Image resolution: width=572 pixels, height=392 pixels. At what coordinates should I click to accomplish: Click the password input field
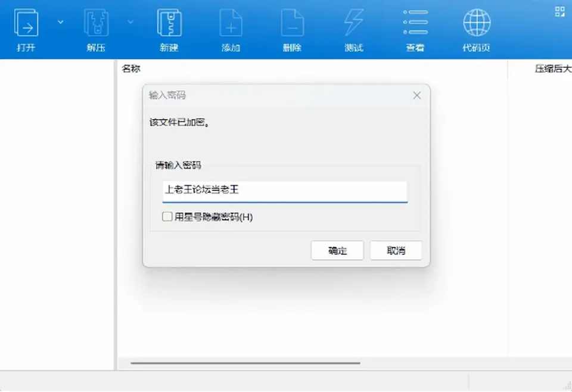285,191
